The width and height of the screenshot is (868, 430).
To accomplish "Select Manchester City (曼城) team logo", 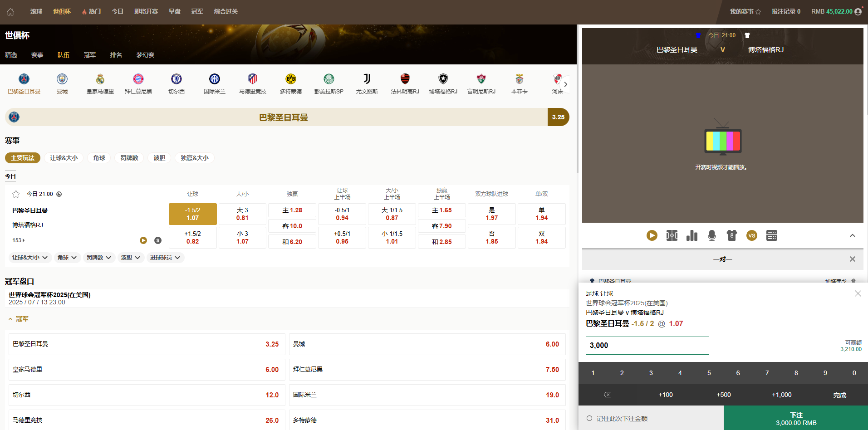I will pyautogui.click(x=62, y=79).
